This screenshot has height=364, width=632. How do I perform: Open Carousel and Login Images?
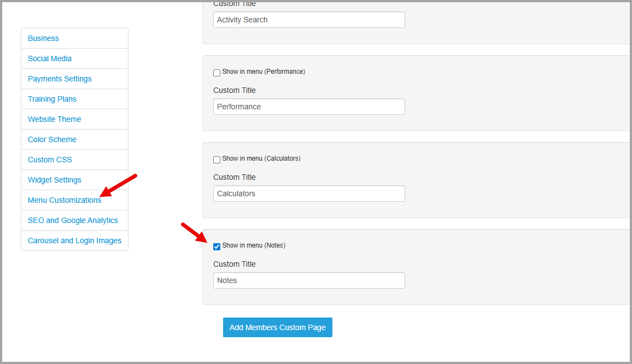[x=74, y=240]
